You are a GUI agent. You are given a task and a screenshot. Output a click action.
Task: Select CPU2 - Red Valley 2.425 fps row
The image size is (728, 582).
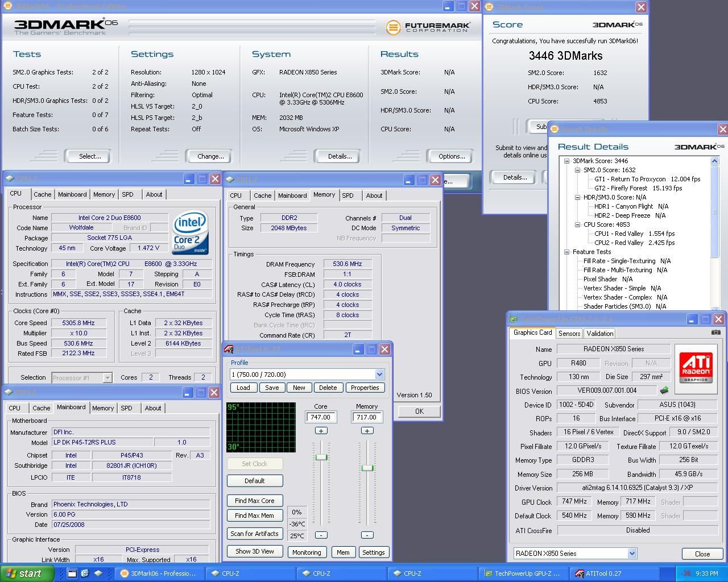634,243
